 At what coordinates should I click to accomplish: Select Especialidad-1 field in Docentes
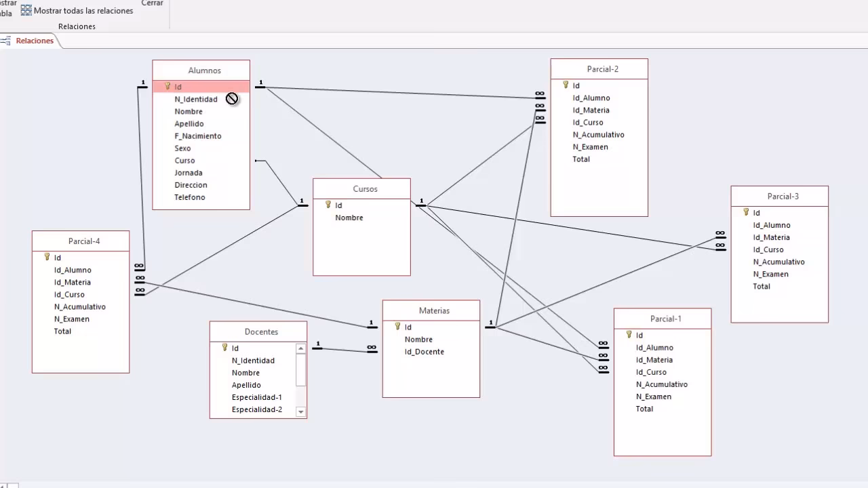(x=256, y=397)
